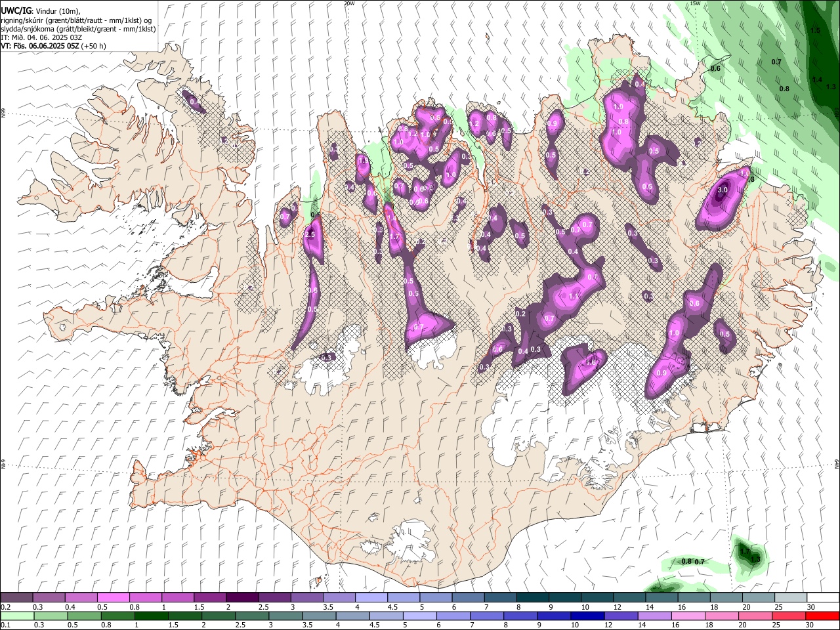840x630 pixels.
Task: Click the light pink lower legend swatch from 16 to 18
Action: pyautogui.click(x=687, y=616)
